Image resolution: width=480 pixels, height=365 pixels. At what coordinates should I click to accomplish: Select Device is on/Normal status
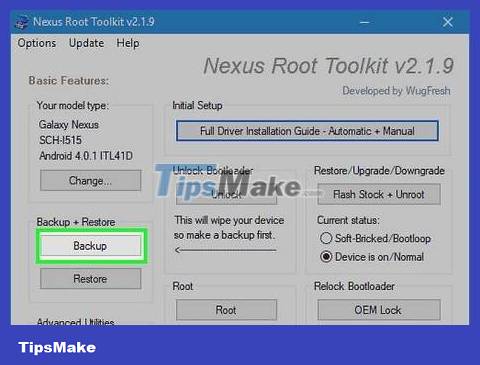[x=372, y=257]
